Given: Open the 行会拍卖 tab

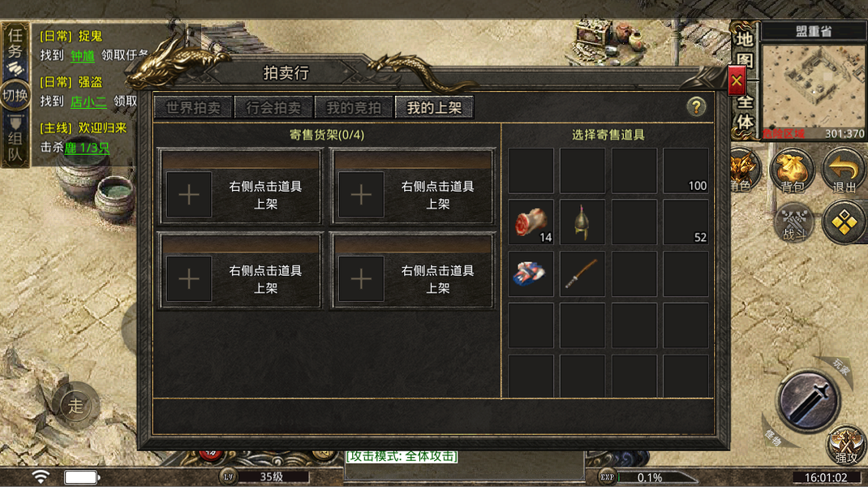Looking at the screenshot, I should coord(273,107).
